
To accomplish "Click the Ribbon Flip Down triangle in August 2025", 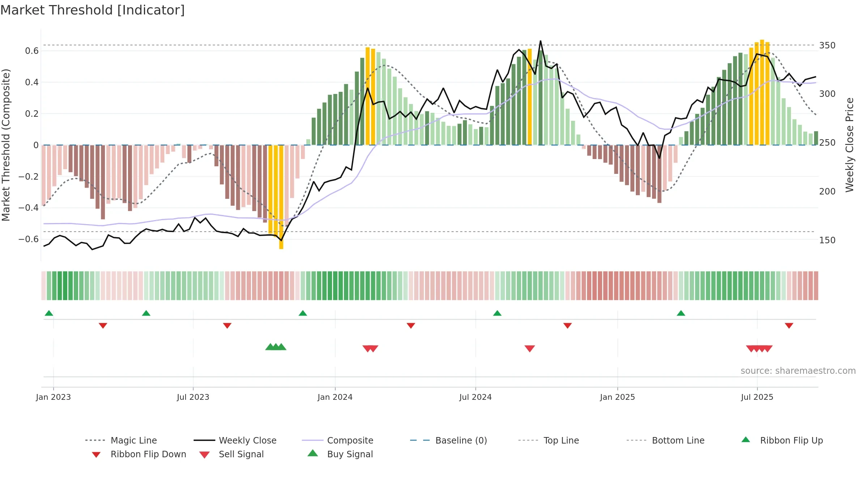I will 789,326.
